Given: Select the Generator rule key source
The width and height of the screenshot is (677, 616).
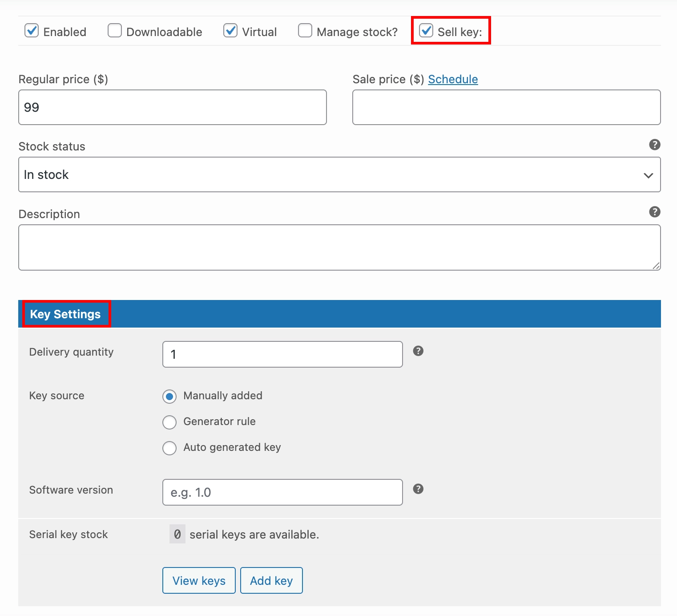Looking at the screenshot, I should [169, 422].
